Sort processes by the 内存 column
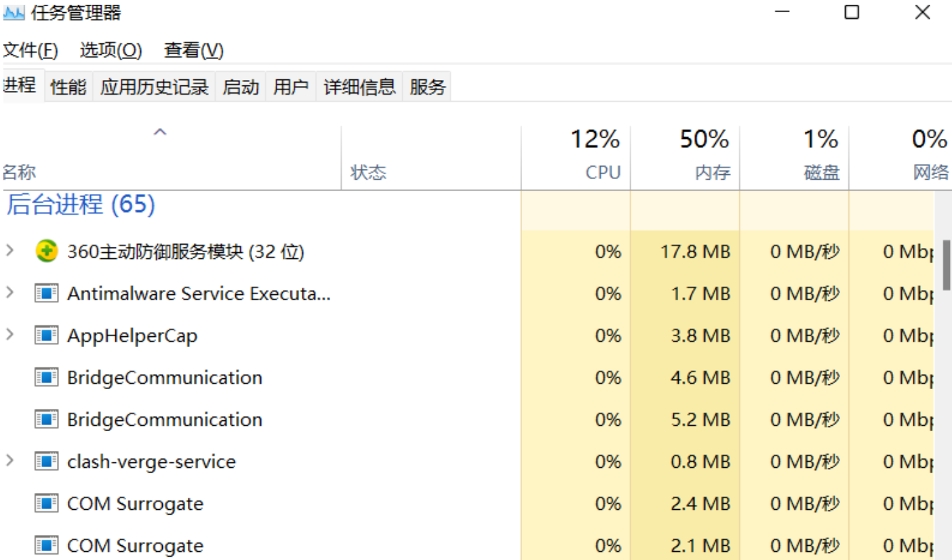 coord(685,157)
